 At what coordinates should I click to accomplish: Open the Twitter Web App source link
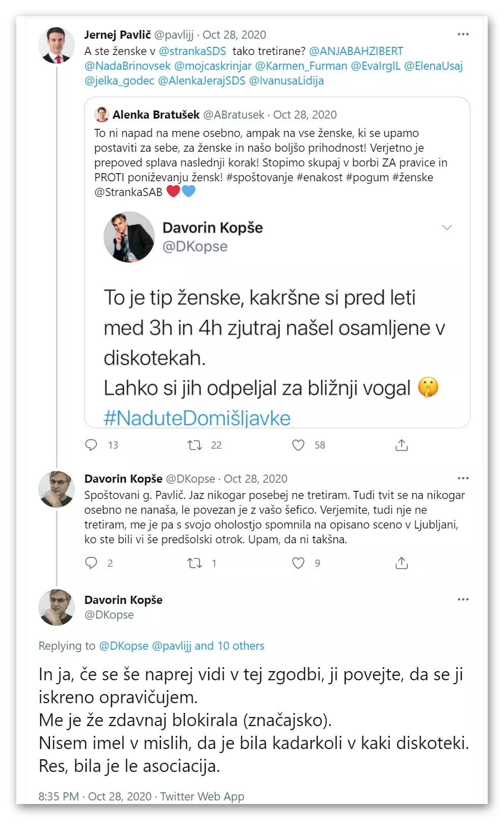coord(202,796)
